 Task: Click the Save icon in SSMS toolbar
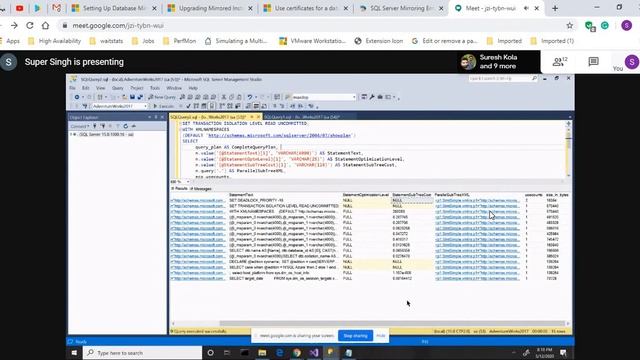tap(132, 97)
